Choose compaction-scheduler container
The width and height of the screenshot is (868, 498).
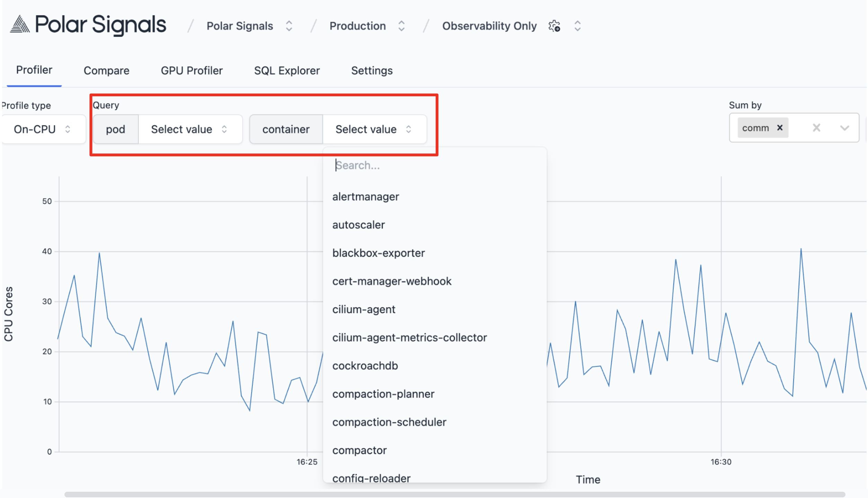pos(435,422)
